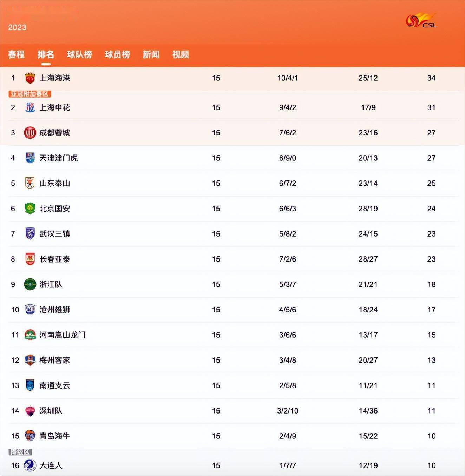
Task: Click the Chengdu Rongcheng (成都蓉城) red badge
Action: tap(30, 133)
